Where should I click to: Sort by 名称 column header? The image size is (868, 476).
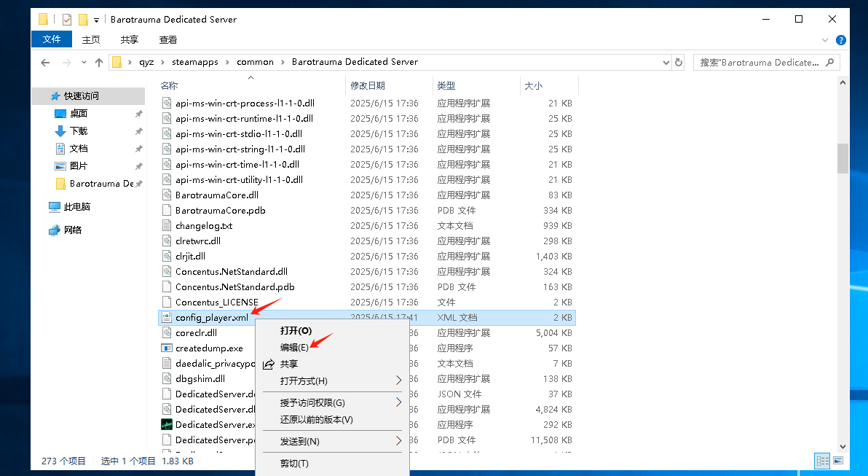pos(169,85)
